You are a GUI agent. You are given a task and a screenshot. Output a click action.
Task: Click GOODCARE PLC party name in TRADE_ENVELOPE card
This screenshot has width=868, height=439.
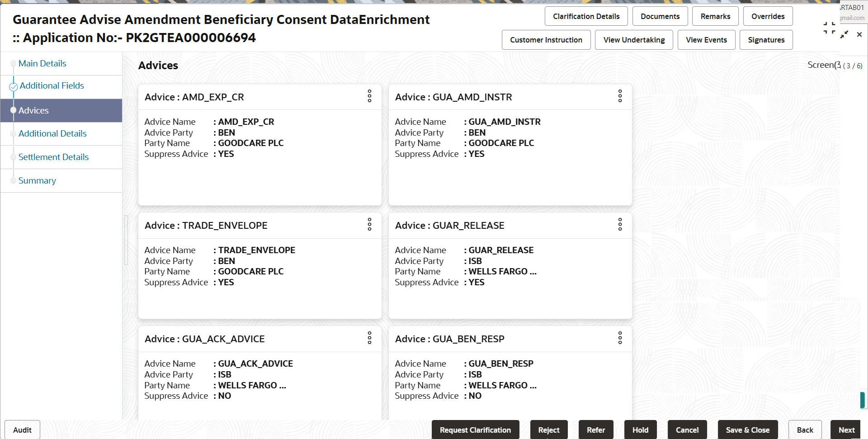coord(251,271)
